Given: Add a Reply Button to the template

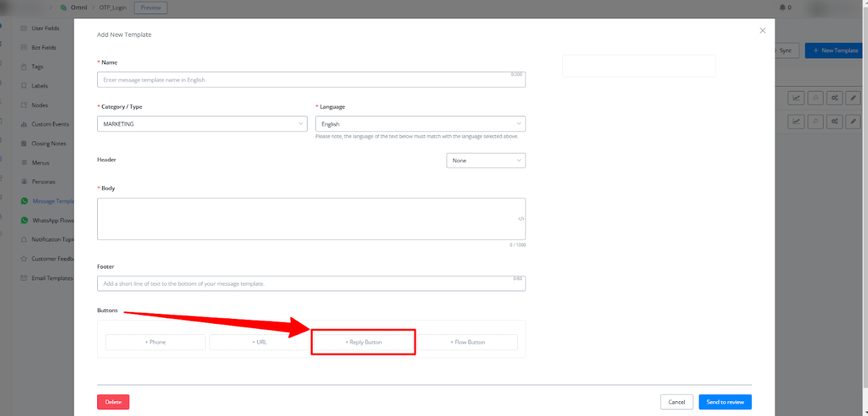Looking at the screenshot, I should point(364,342).
